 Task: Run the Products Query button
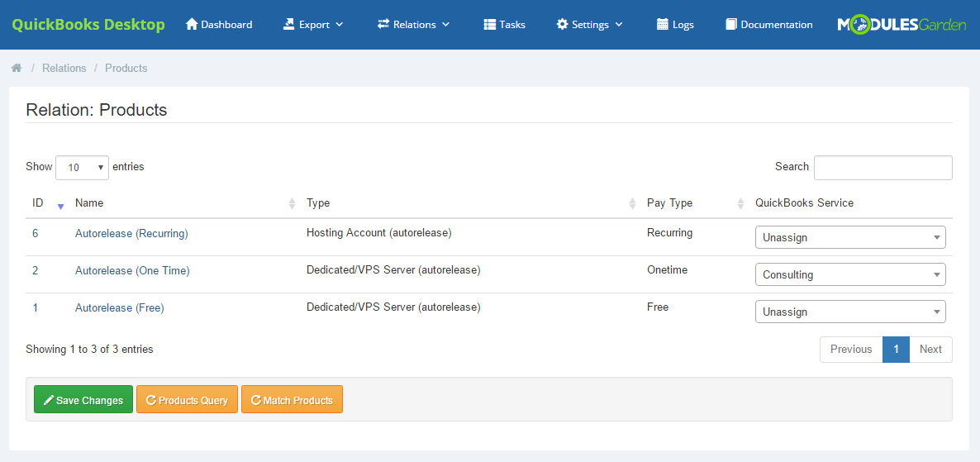[x=187, y=400]
